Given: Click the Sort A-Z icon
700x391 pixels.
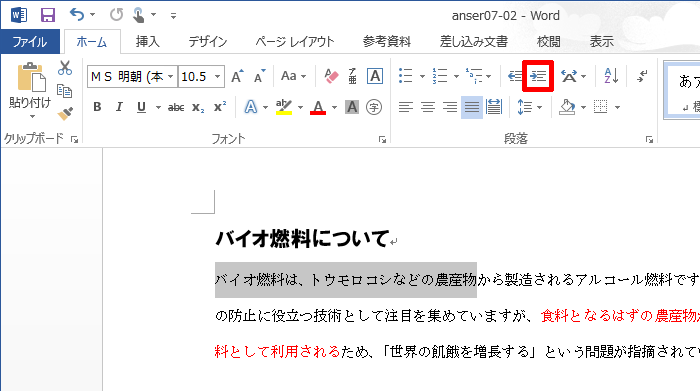Looking at the screenshot, I should 611,76.
